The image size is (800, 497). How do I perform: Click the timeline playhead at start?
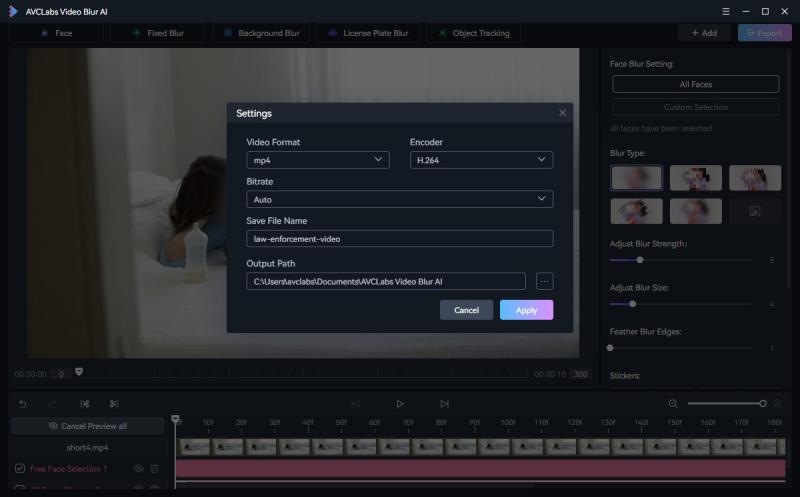click(x=176, y=419)
